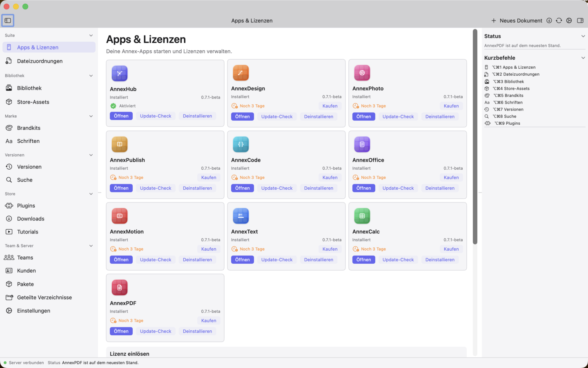This screenshot has height=368, width=588.
Task: Click Kaufen on the AnnexPDF card
Action: 209,321
